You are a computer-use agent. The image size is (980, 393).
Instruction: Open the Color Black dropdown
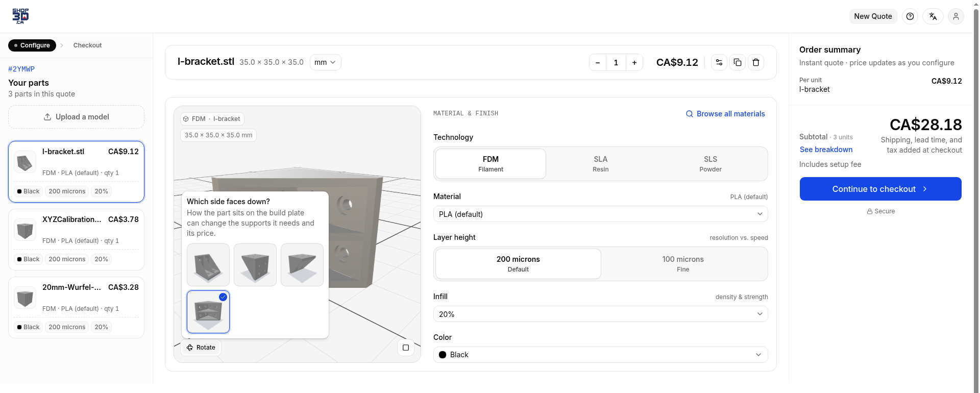[x=601, y=355]
